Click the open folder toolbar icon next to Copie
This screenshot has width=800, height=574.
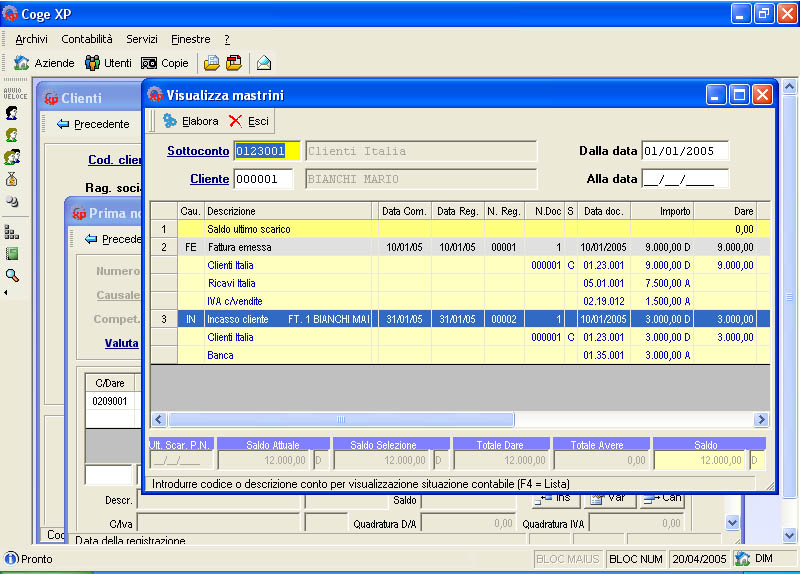(x=212, y=63)
